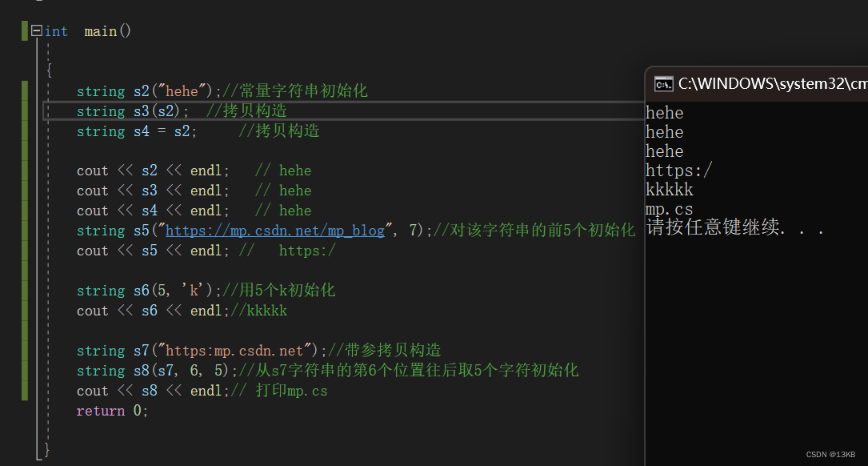
Task: Click the comment '//带参拷贝构造'
Action: [385, 350]
